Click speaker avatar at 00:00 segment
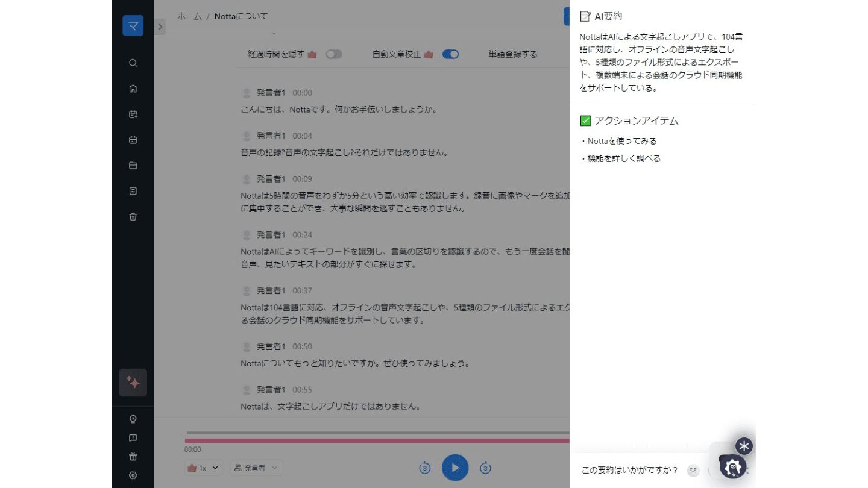The width and height of the screenshot is (868, 488). click(246, 93)
